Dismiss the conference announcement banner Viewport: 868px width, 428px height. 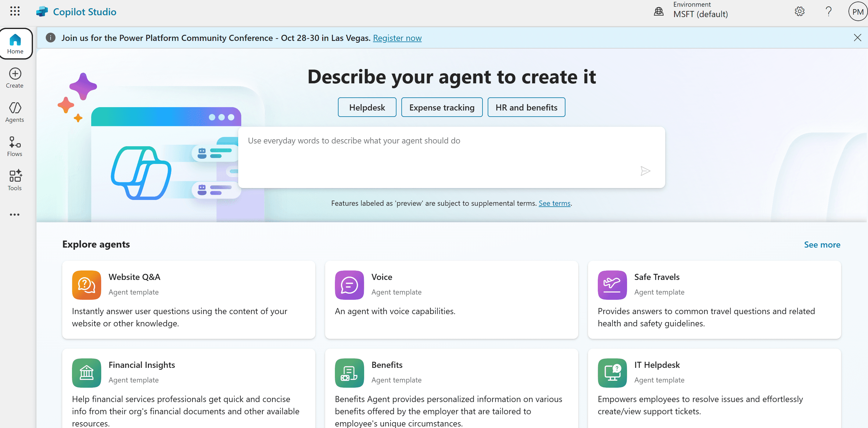click(857, 38)
